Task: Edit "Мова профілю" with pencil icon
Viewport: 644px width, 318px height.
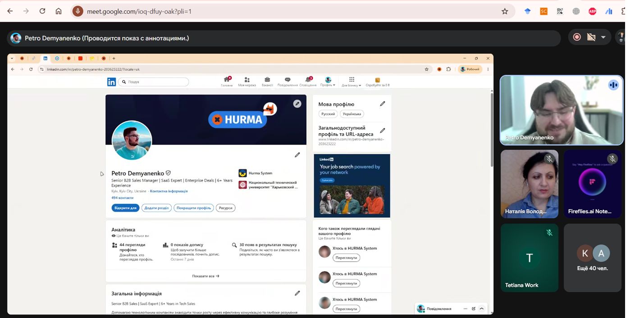Action: click(383, 104)
